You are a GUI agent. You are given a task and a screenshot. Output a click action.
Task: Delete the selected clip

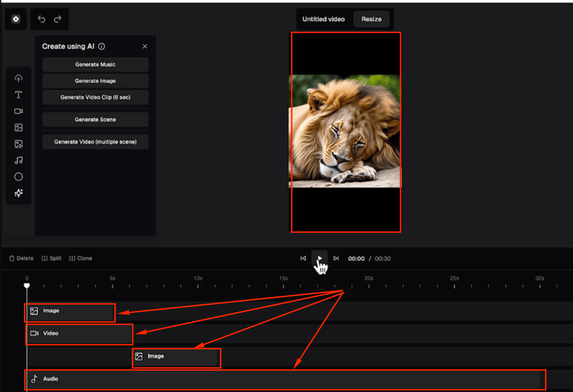click(21, 258)
